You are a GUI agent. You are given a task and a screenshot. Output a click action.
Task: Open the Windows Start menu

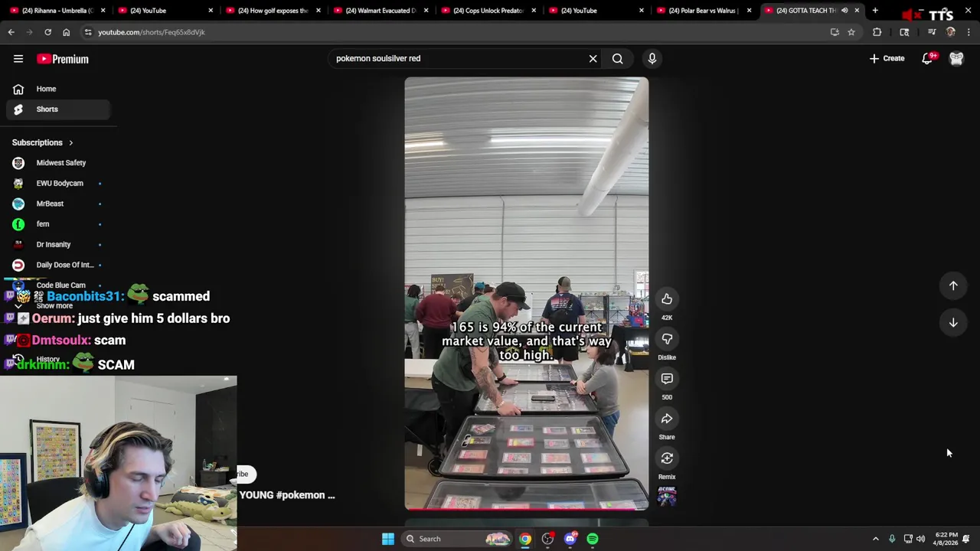(x=388, y=539)
